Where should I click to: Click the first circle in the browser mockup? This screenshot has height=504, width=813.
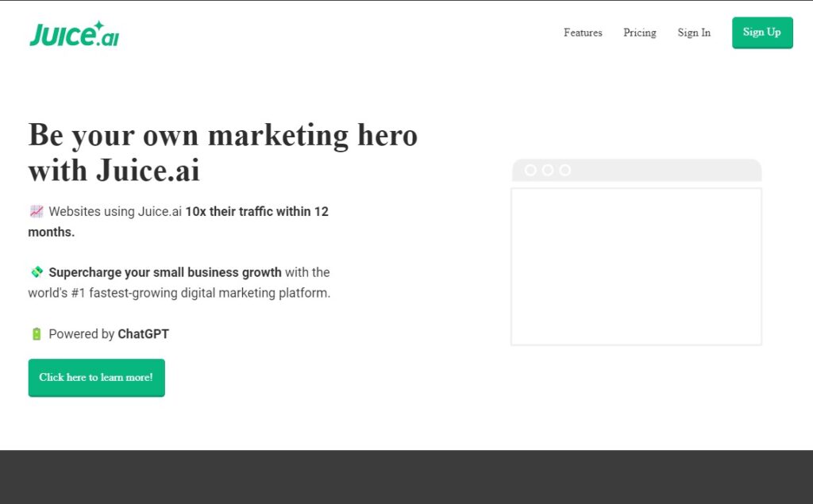pos(530,170)
